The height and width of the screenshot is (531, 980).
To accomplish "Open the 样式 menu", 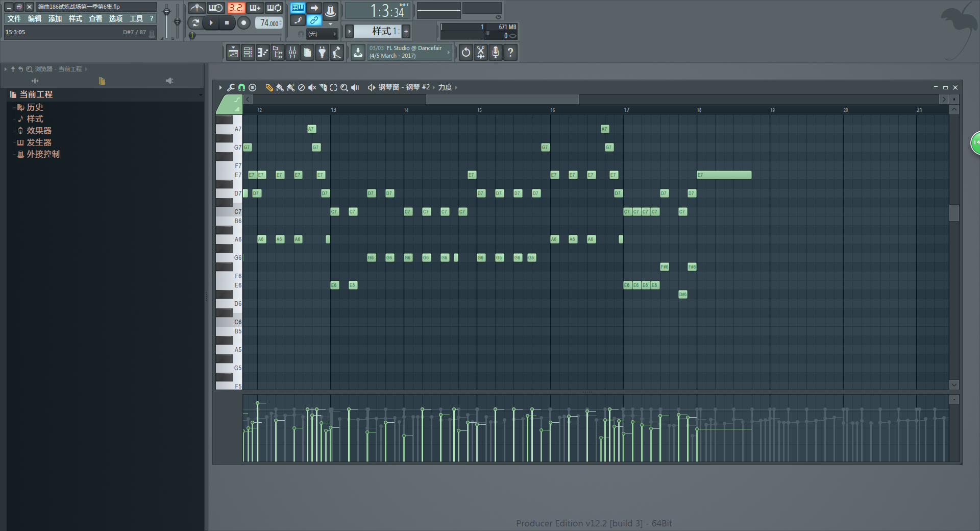I will tap(76, 18).
